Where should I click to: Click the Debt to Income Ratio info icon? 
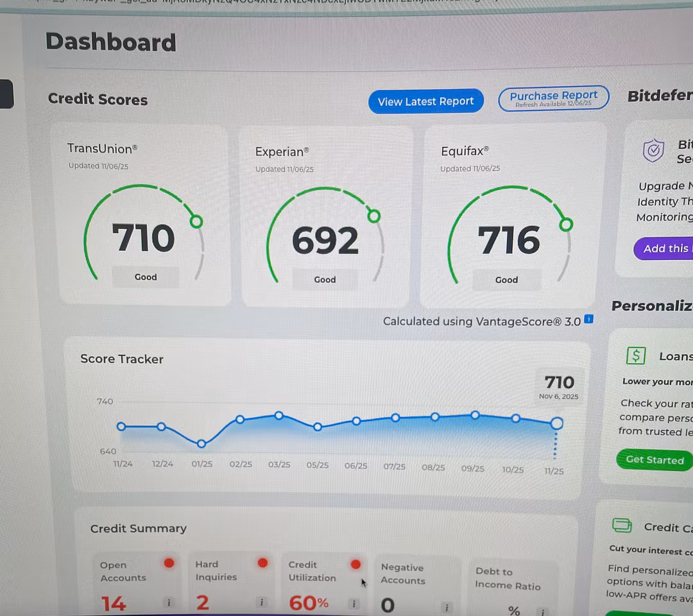pyautogui.click(x=542, y=612)
